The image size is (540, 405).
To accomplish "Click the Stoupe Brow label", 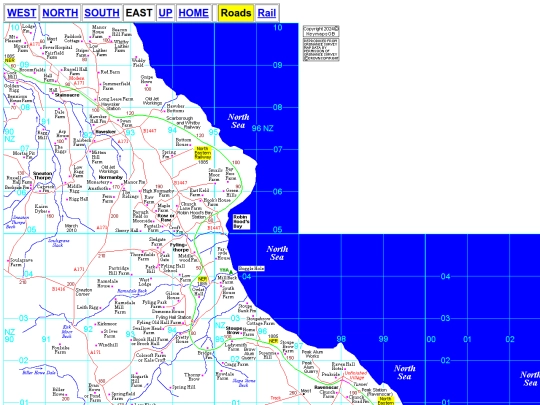I will tap(233, 331).
